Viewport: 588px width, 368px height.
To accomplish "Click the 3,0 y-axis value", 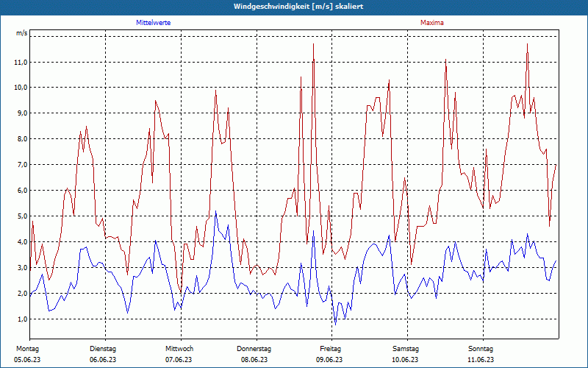I will (x=22, y=268).
